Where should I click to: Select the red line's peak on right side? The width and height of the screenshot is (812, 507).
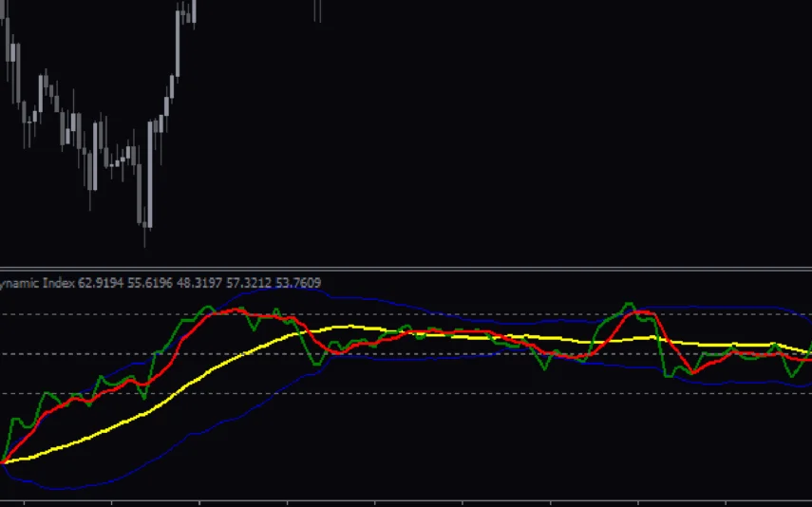point(645,311)
